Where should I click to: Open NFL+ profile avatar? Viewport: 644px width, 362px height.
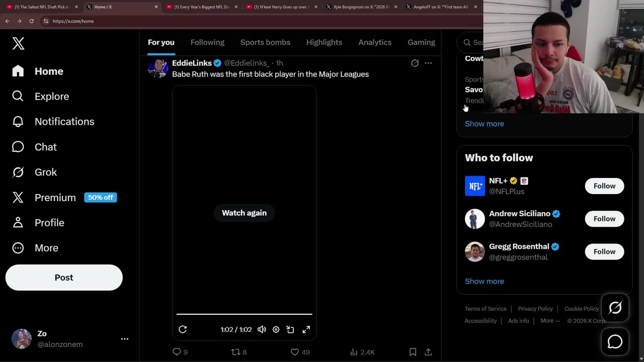tap(474, 186)
